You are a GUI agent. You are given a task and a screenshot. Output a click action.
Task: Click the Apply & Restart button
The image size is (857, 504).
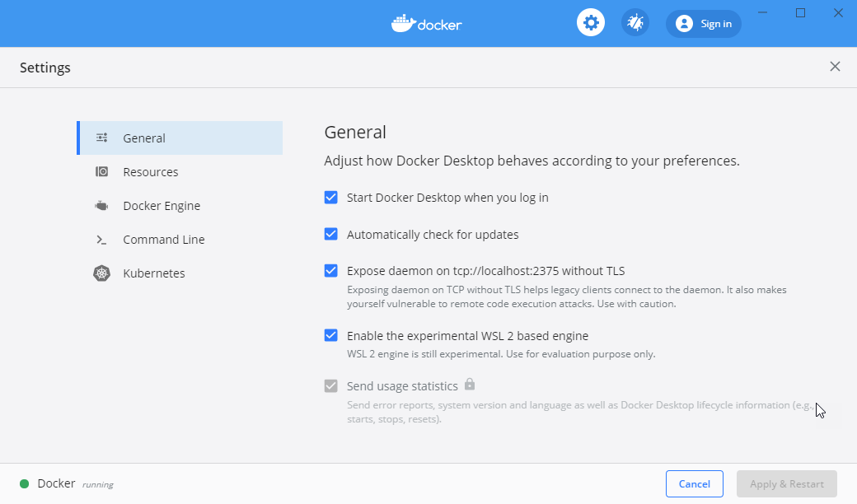tap(786, 483)
